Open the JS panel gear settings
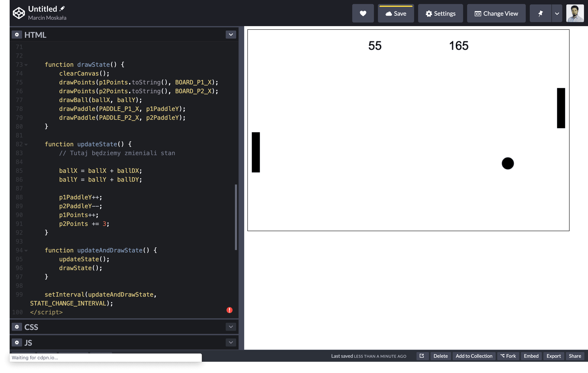The width and height of the screenshot is (588, 373). coord(17,342)
